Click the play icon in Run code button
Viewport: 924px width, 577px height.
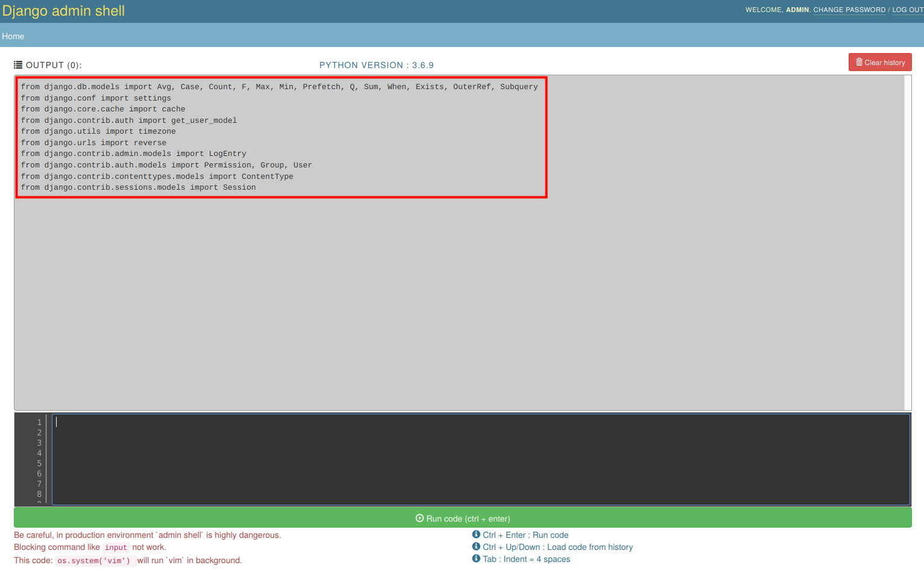(x=420, y=518)
